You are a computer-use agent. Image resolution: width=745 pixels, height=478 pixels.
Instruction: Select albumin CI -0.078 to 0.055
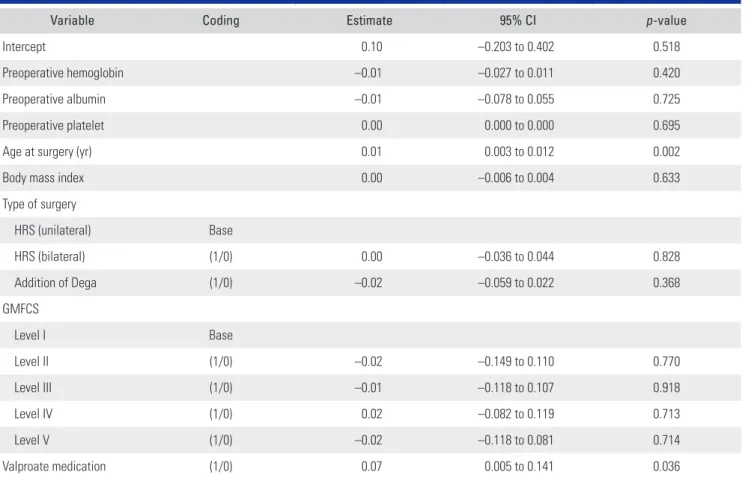516,99
